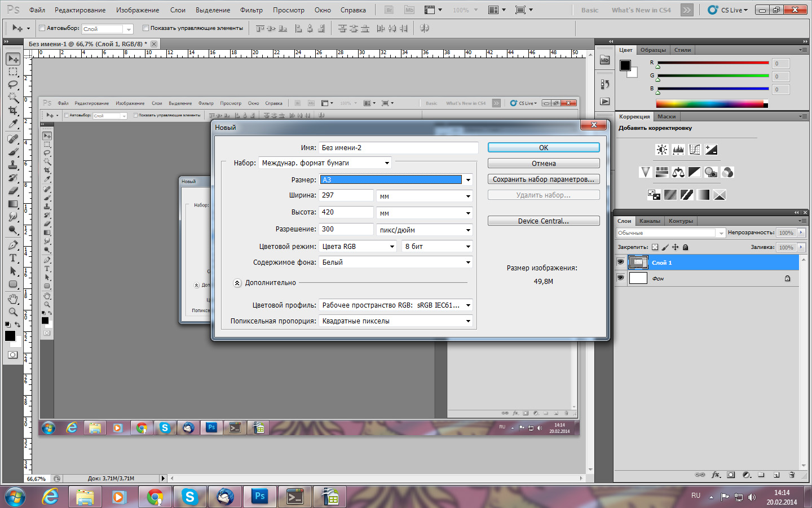The height and width of the screenshot is (508, 812).
Task: Hide Слой 1 layer visibility eye
Action: [620, 262]
